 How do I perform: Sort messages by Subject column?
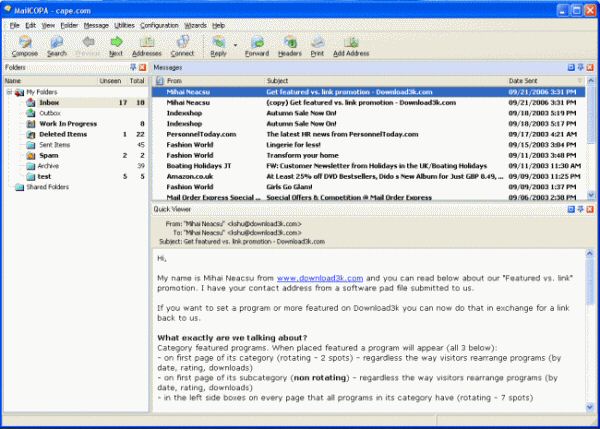pos(385,81)
